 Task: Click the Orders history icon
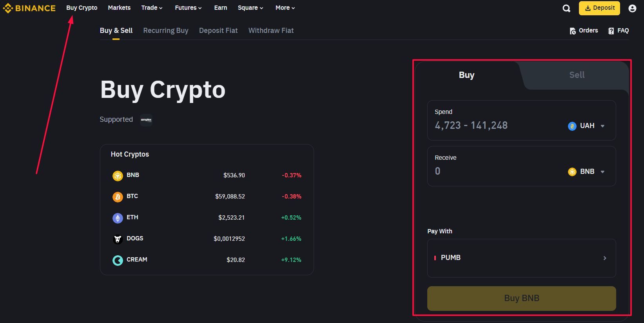click(573, 31)
